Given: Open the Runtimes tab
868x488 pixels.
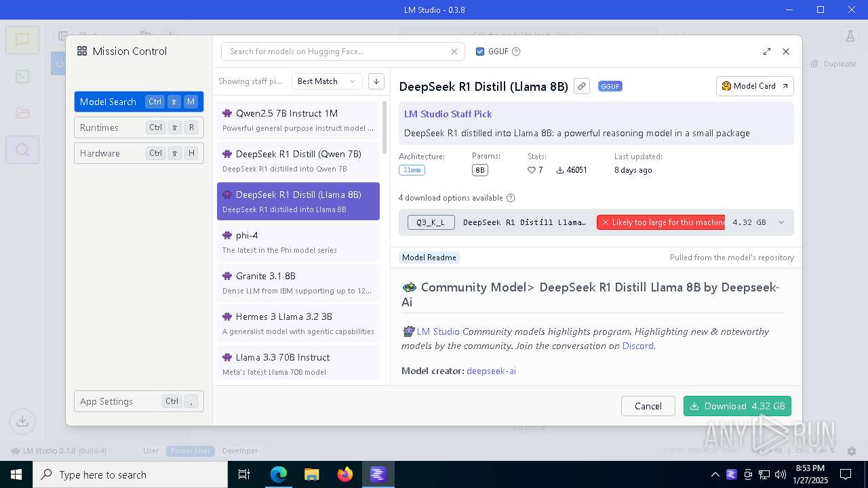Looking at the screenshot, I should pos(139,127).
